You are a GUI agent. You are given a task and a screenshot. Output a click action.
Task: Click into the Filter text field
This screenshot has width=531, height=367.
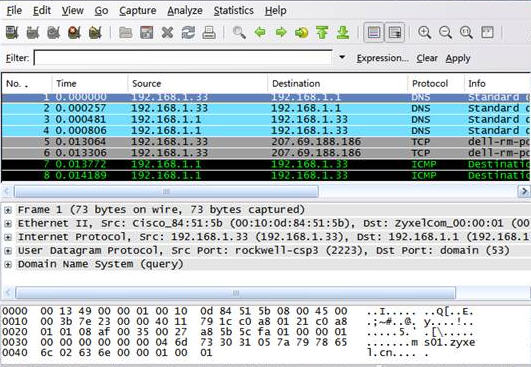tap(183, 58)
